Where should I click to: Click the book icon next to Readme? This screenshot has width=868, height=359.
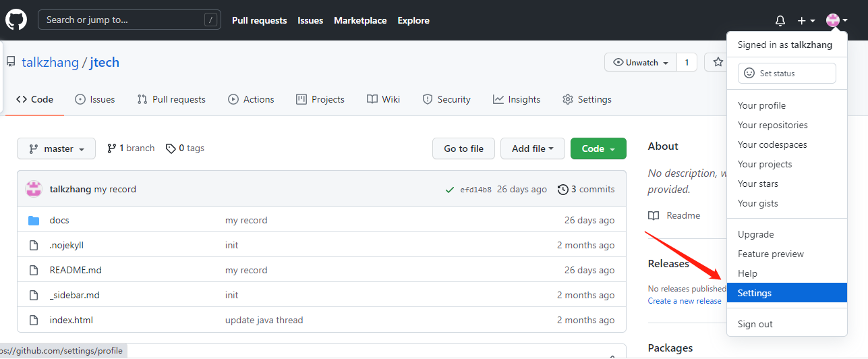click(654, 215)
